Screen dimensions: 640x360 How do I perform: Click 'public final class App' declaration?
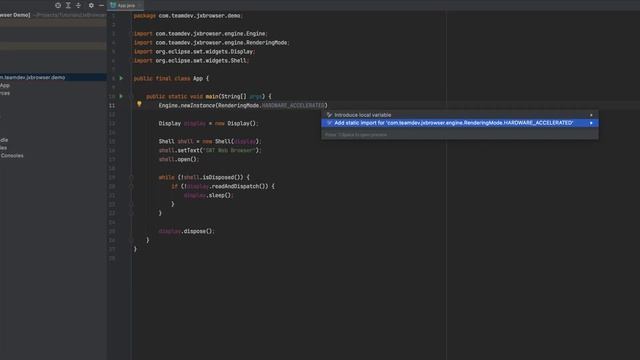coord(171,78)
